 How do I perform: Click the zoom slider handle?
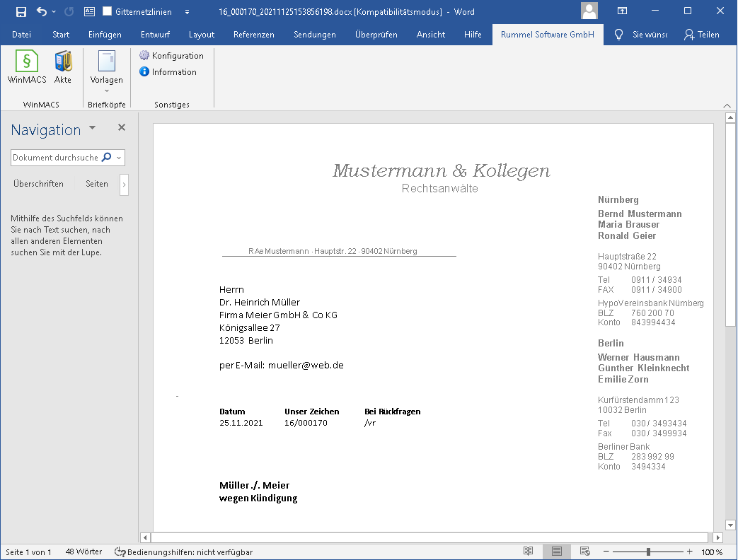click(x=648, y=552)
